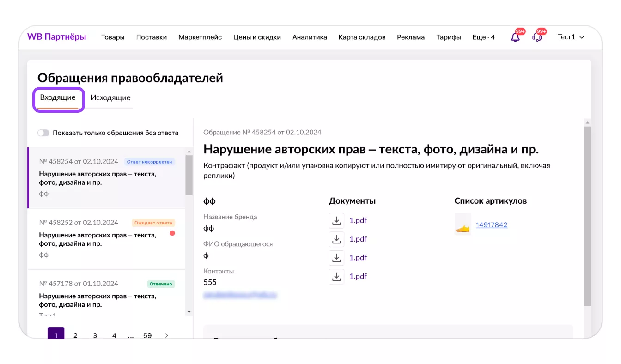
Task: Toggle showing only unanswered requests
Action: pyautogui.click(x=43, y=133)
